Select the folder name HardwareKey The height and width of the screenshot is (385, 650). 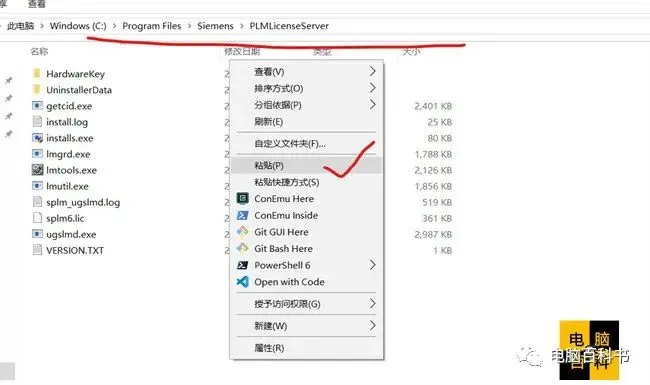click(x=75, y=74)
